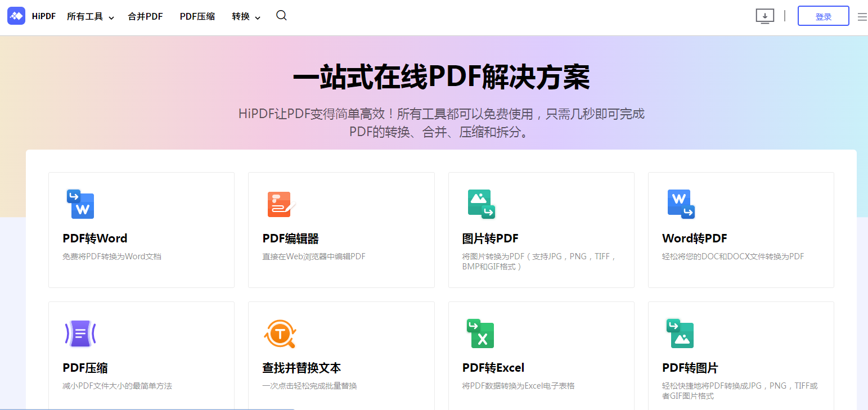868x410 pixels.
Task: Click the desktop download icon
Action: pyautogui.click(x=764, y=16)
